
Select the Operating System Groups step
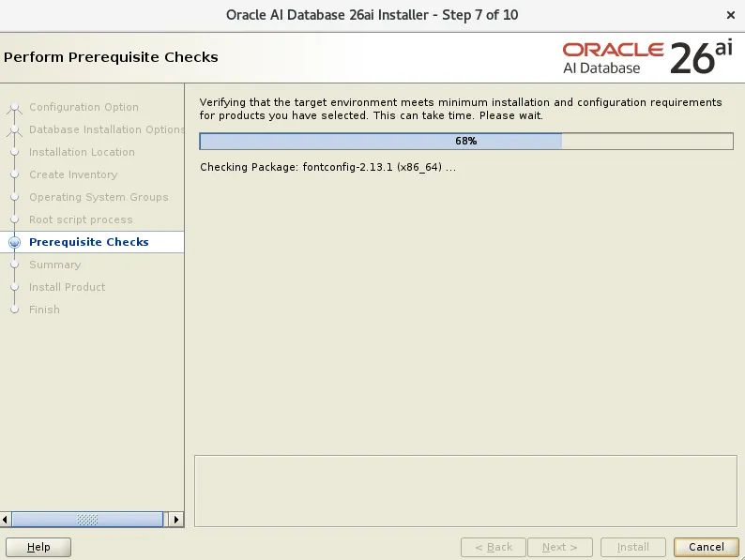99,197
